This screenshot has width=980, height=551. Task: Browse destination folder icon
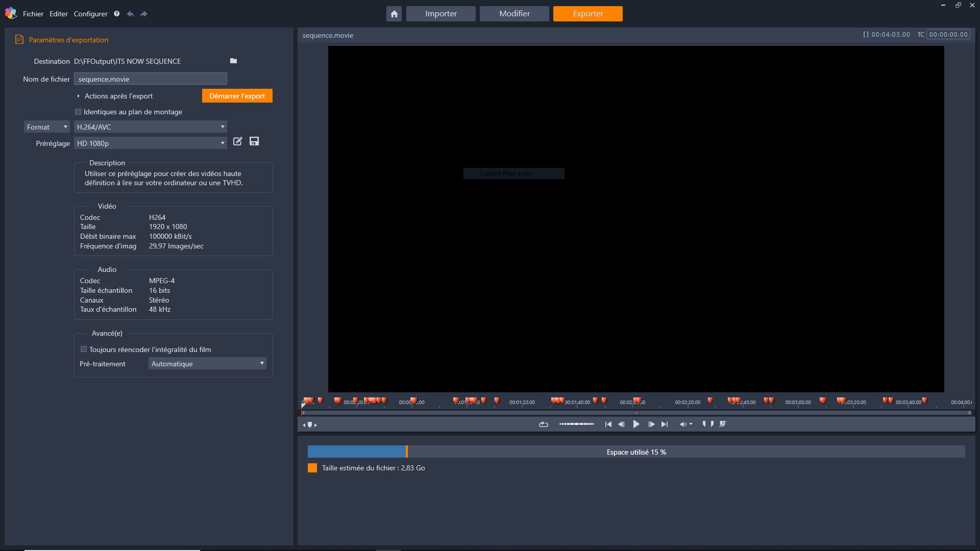pyautogui.click(x=233, y=61)
